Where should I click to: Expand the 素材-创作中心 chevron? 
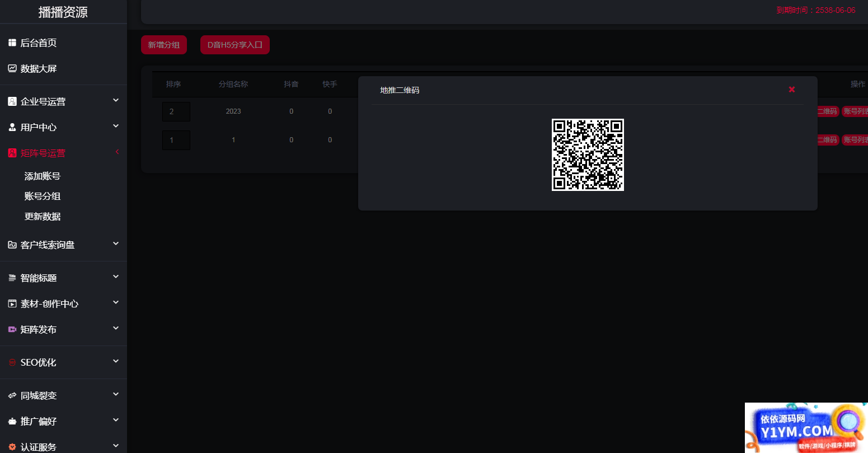116,302
